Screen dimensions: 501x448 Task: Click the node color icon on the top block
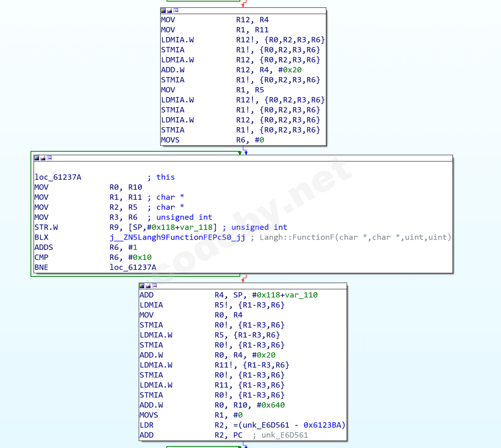pos(163,11)
